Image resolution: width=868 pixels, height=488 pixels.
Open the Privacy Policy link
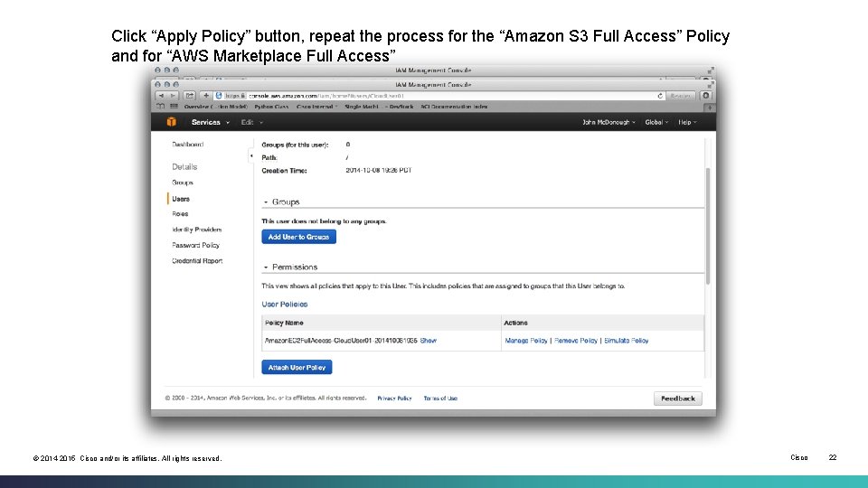tap(395, 399)
